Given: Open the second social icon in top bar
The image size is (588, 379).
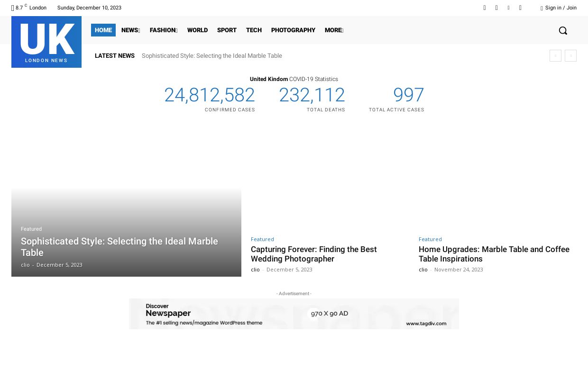Looking at the screenshot, I should tap(496, 8).
